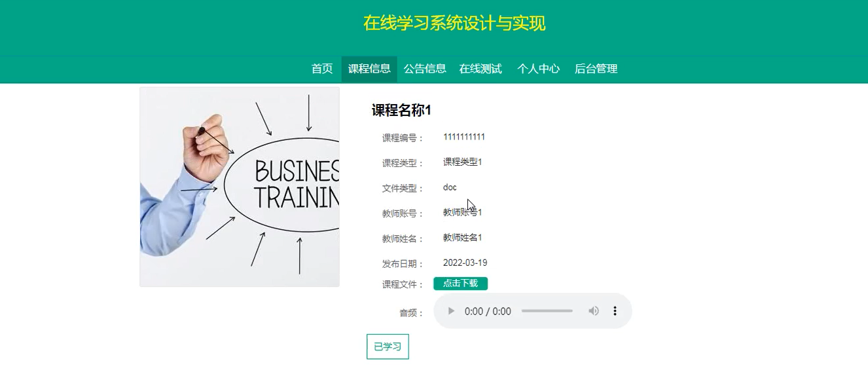This screenshot has width=868, height=370.
Task: Click the site title 在线学习系统设计与实现
Action: 454,24
